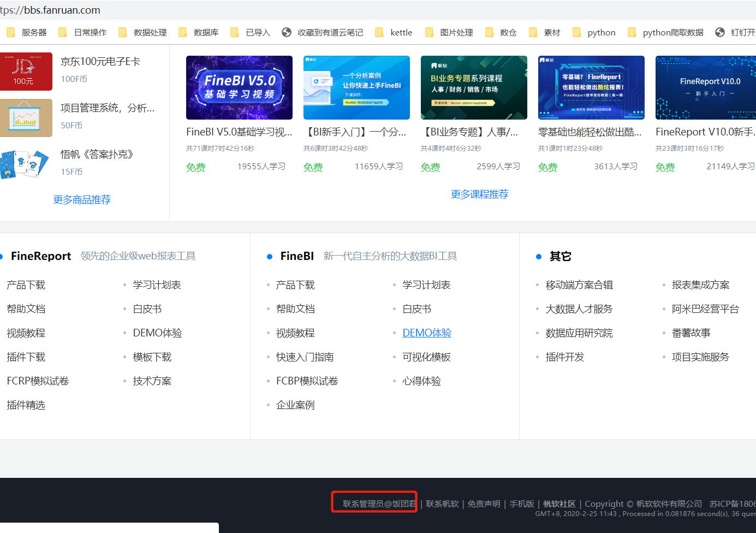Open 插件开发 link

pos(565,357)
